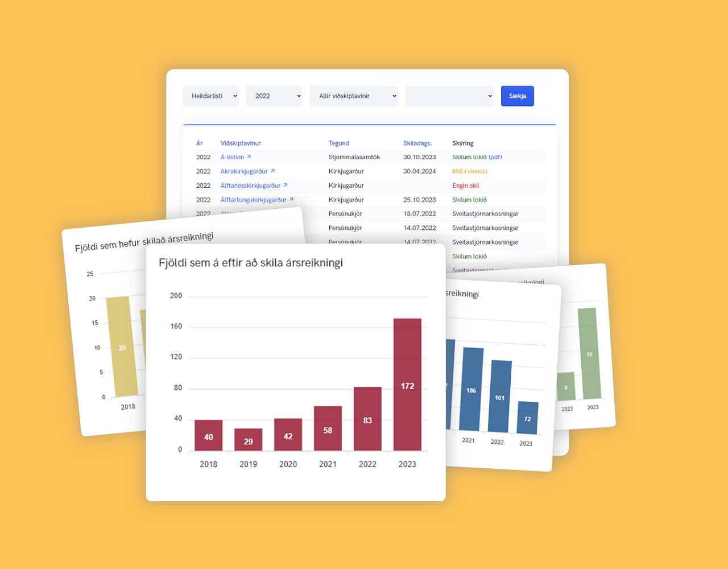Open the Heildarlisti dropdown
728x569 pixels.
(x=210, y=96)
